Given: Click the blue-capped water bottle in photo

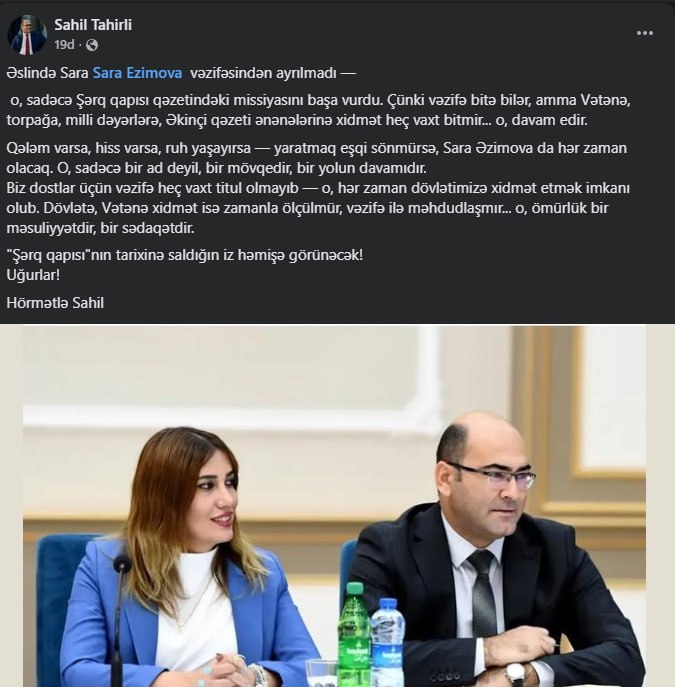Looking at the screenshot, I should coord(387,642).
